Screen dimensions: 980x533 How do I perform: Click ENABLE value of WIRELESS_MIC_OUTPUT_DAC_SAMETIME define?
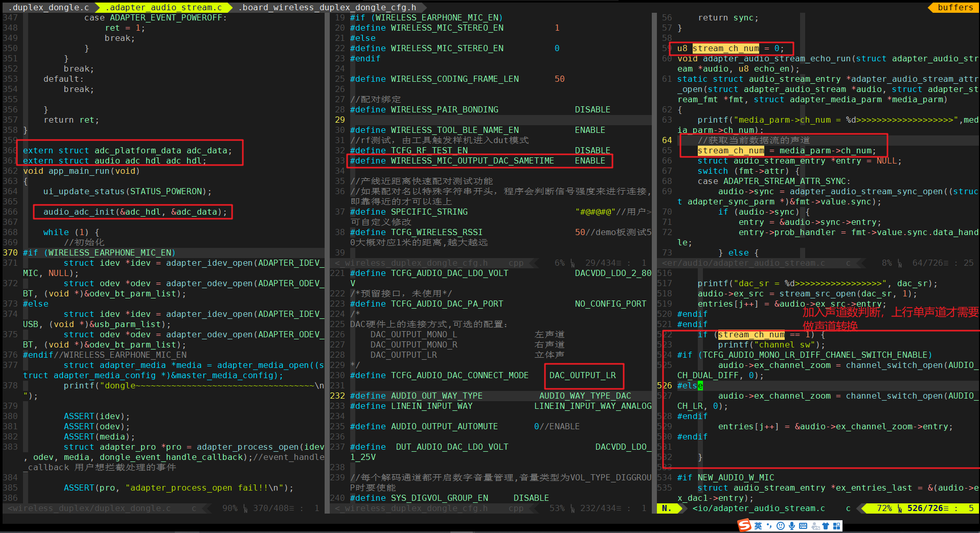click(x=590, y=160)
